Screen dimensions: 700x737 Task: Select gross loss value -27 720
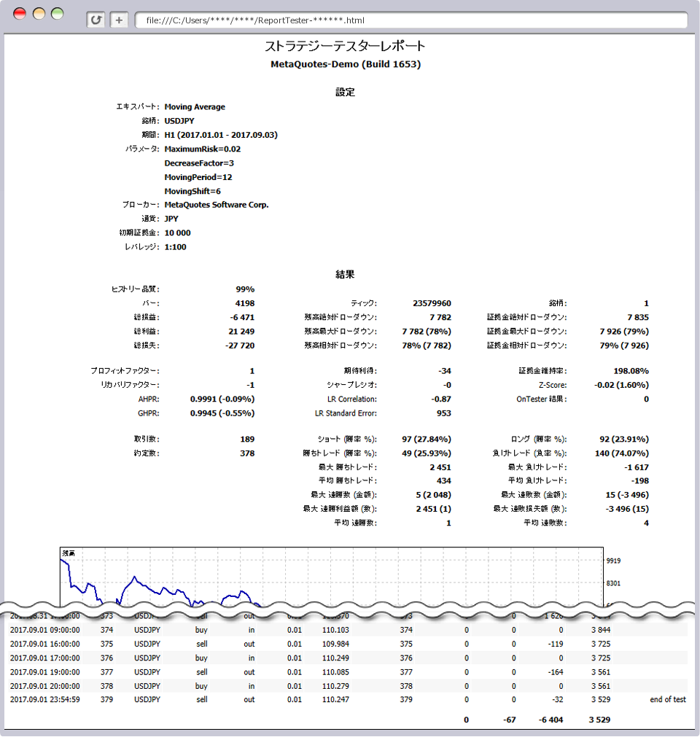coord(240,346)
